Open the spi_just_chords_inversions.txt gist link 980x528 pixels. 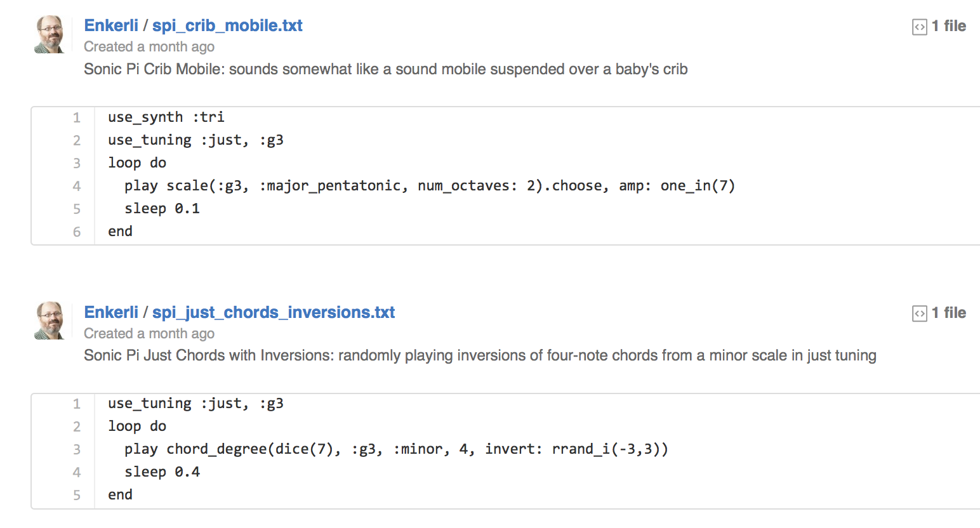pyautogui.click(x=273, y=312)
